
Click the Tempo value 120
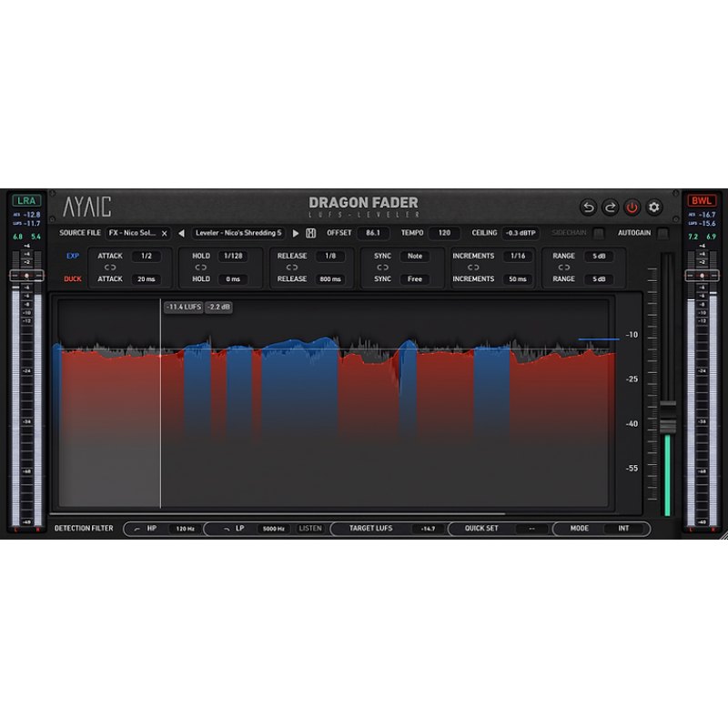(444, 233)
